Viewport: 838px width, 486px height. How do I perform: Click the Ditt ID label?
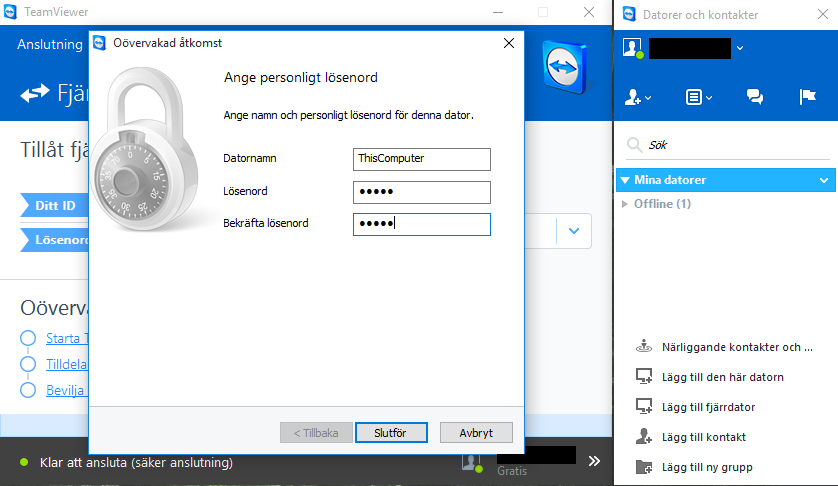[x=55, y=205]
